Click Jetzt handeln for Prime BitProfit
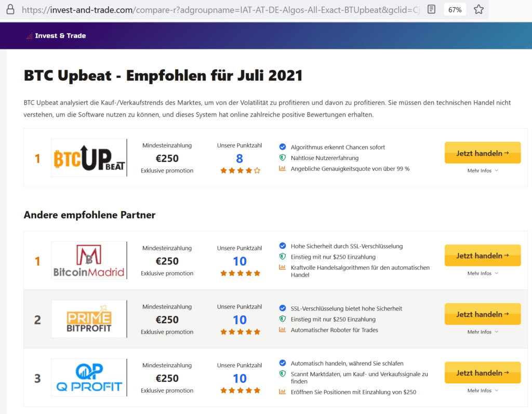 (x=483, y=314)
